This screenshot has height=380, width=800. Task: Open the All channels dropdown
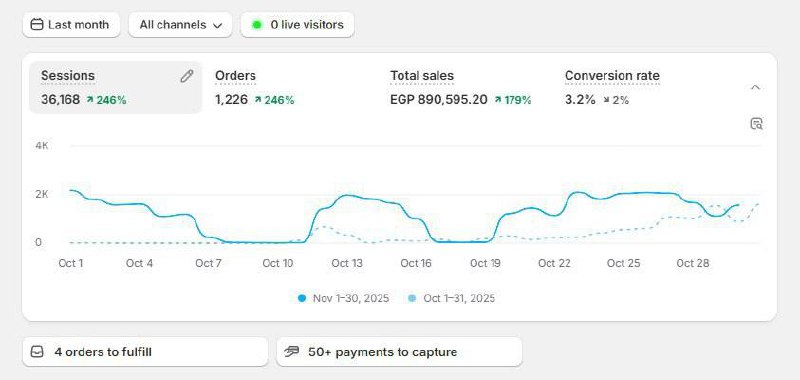pyautogui.click(x=180, y=24)
